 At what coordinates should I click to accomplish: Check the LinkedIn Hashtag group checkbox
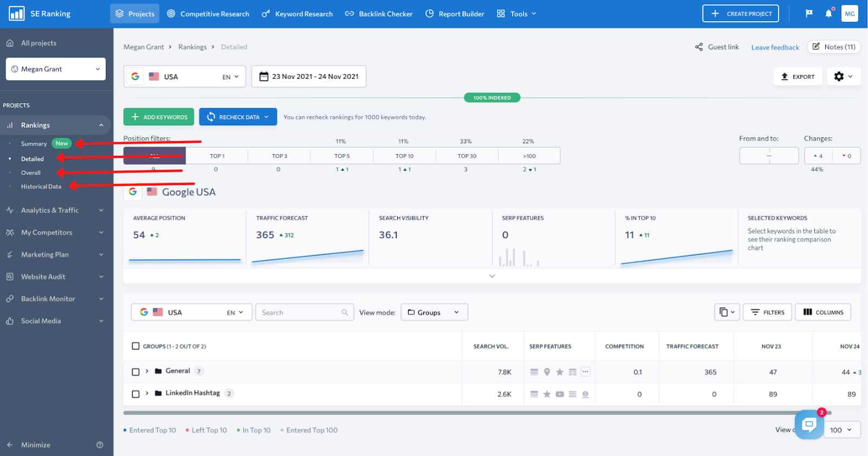(x=136, y=394)
